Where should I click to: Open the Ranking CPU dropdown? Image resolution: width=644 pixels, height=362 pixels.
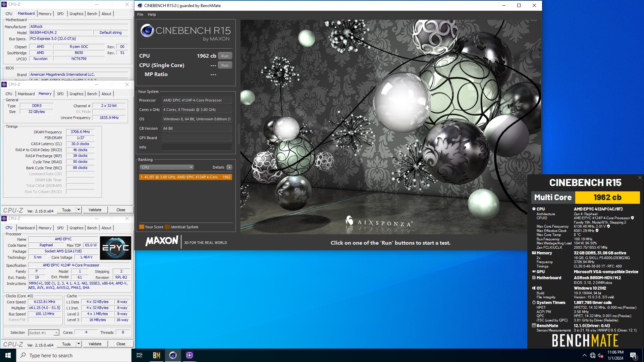167,167
